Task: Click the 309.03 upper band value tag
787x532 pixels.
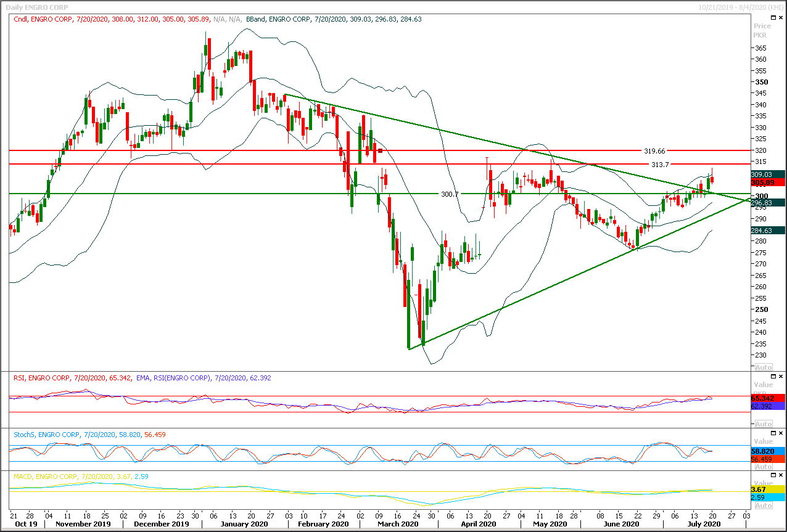Action: pos(768,174)
